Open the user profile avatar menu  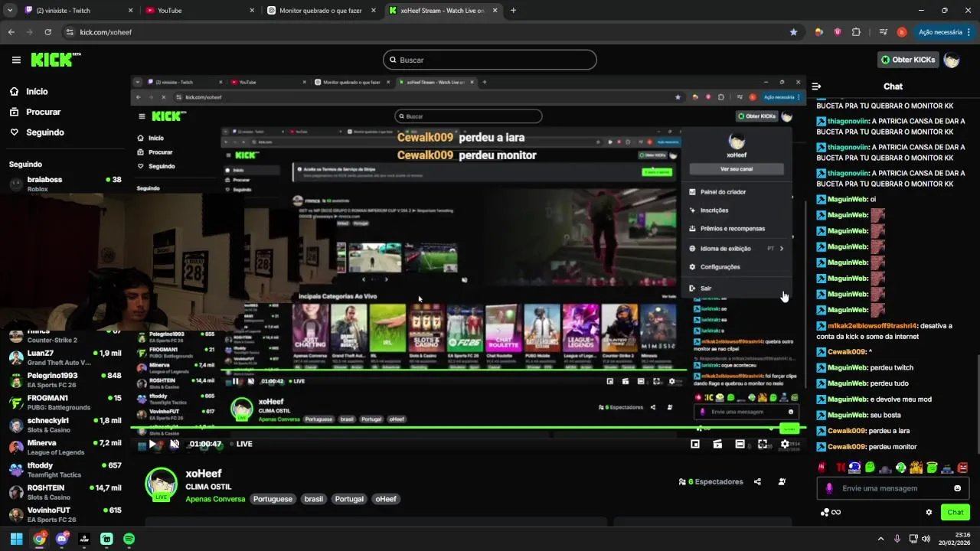[x=952, y=60]
